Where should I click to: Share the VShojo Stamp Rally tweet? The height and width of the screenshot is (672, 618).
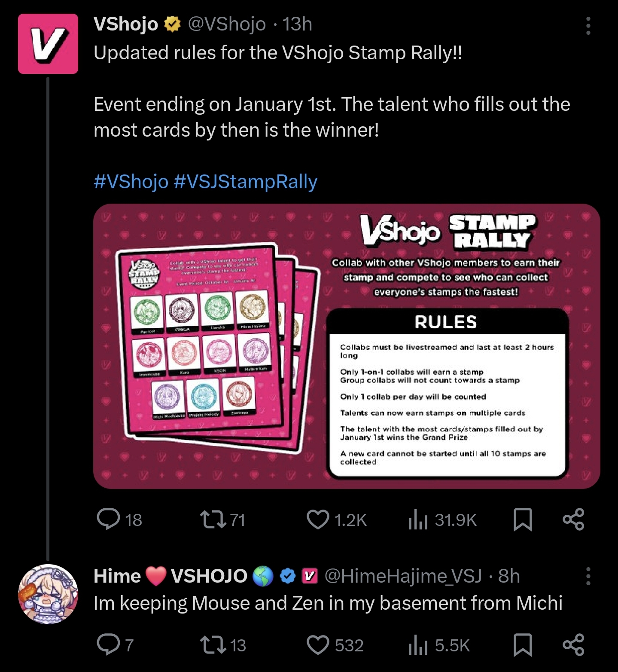pyautogui.click(x=573, y=519)
